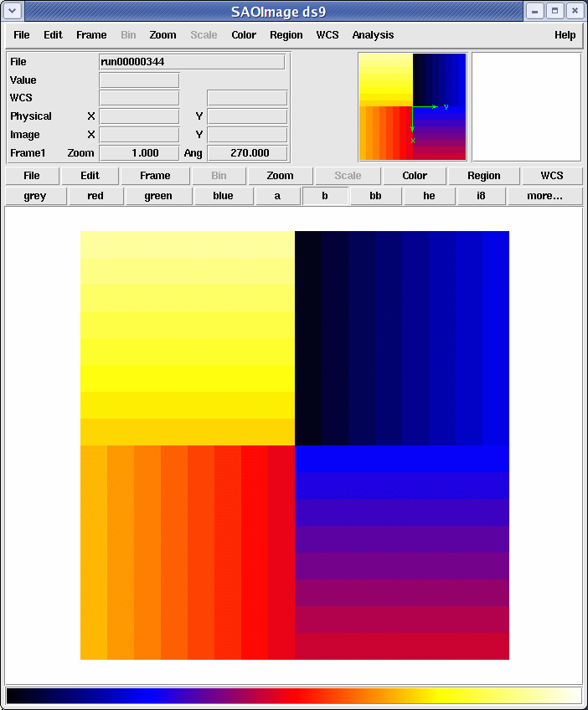Select the he colormap button

(429, 196)
